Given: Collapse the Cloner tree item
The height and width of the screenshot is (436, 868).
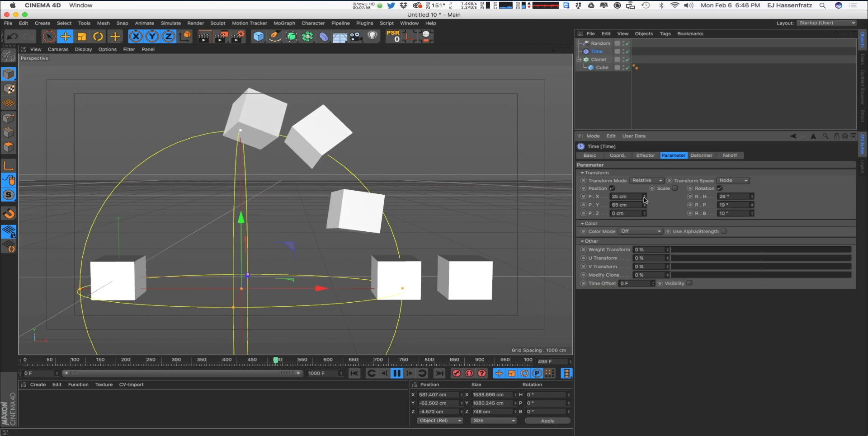Looking at the screenshot, I should pos(579,60).
